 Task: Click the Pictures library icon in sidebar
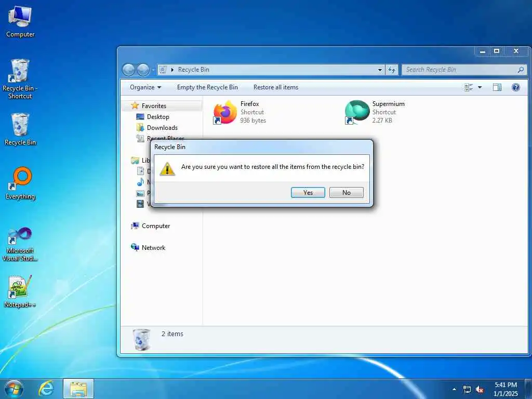pos(140,193)
